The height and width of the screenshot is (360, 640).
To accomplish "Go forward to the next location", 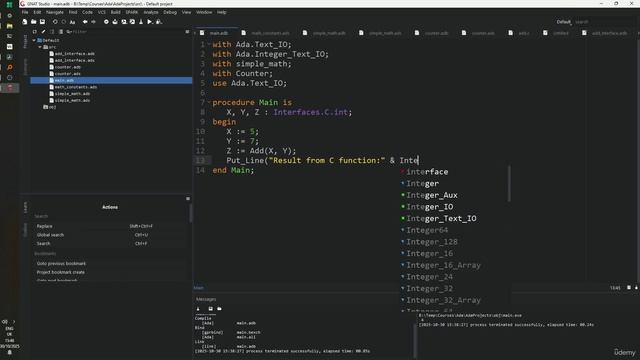I will pyautogui.click(x=93, y=22).
